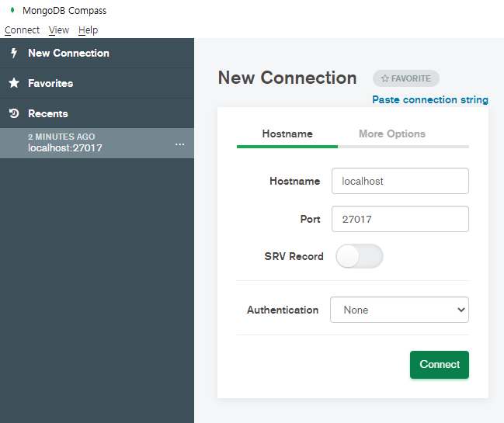504x423 pixels.
Task: Click the SRV Record label
Action: point(294,256)
